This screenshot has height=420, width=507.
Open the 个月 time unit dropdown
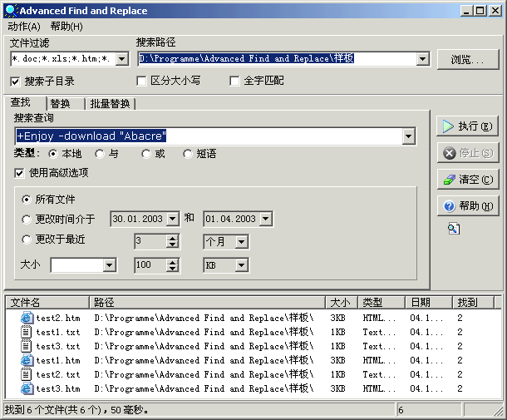pyautogui.click(x=242, y=242)
